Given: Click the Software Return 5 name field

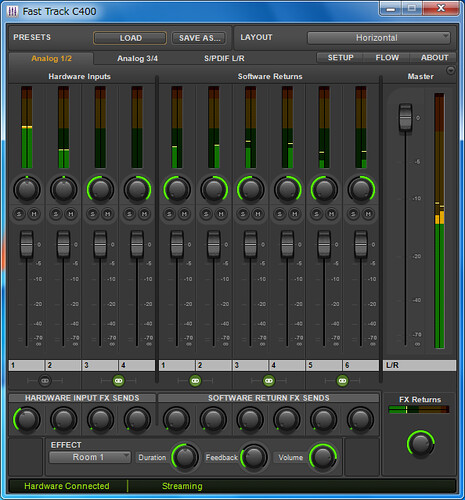Looking at the screenshot, I should (x=324, y=365).
